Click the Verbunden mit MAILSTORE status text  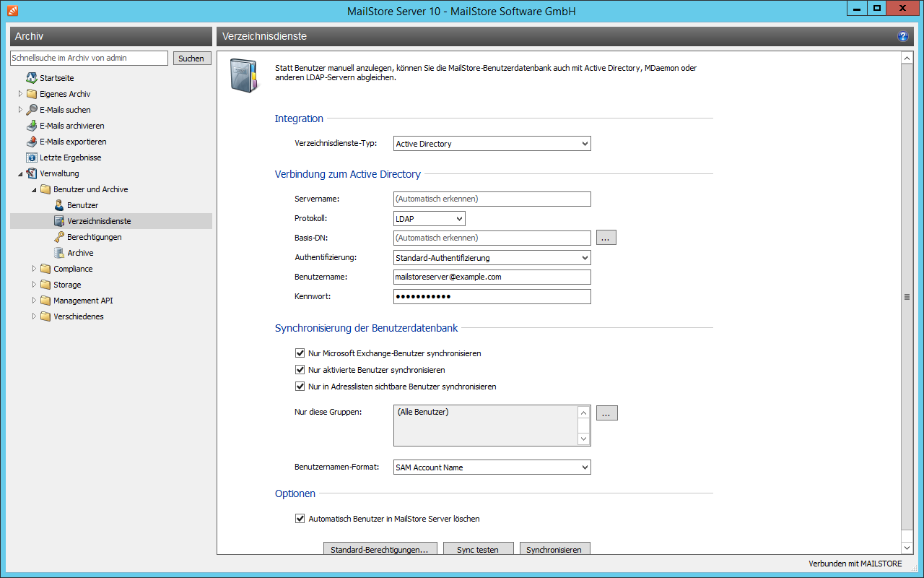[855, 564]
